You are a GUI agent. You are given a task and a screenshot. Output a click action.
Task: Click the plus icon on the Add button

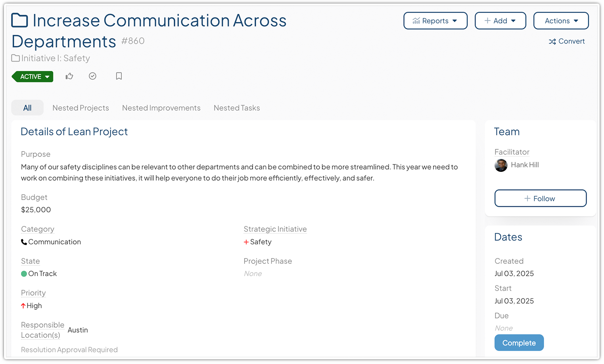pyautogui.click(x=487, y=21)
